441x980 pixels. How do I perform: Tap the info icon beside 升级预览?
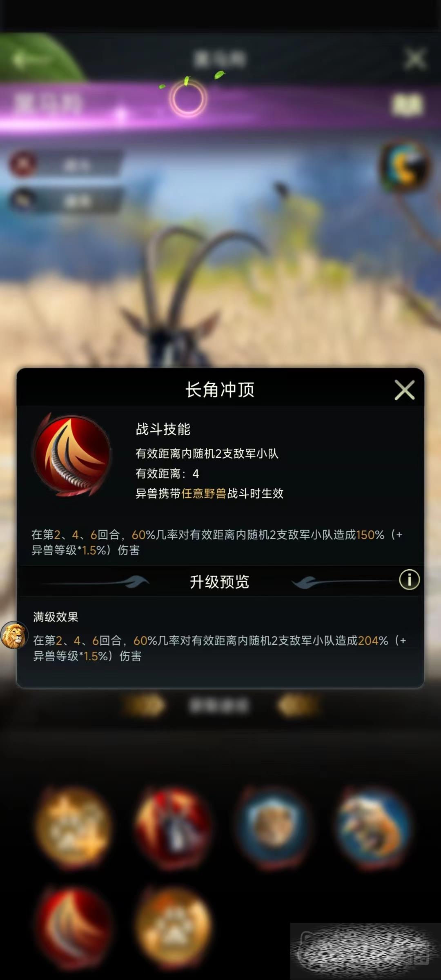409,579
